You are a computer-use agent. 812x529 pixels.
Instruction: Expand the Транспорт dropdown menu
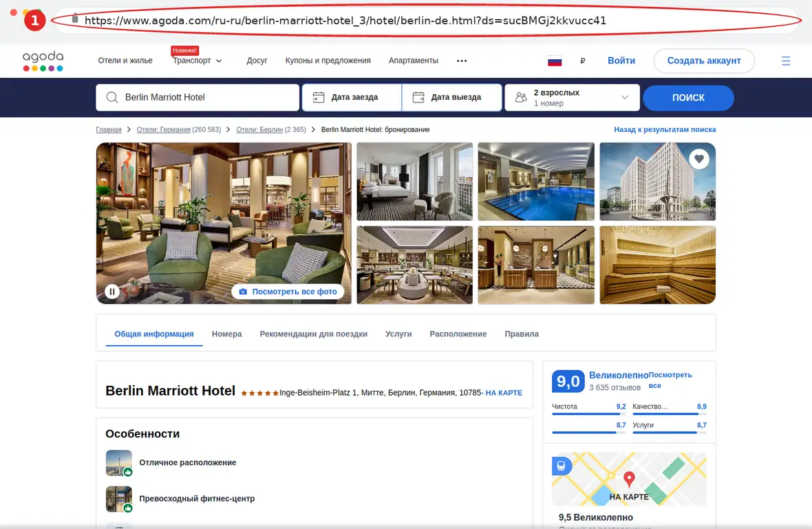pos(197,61)
